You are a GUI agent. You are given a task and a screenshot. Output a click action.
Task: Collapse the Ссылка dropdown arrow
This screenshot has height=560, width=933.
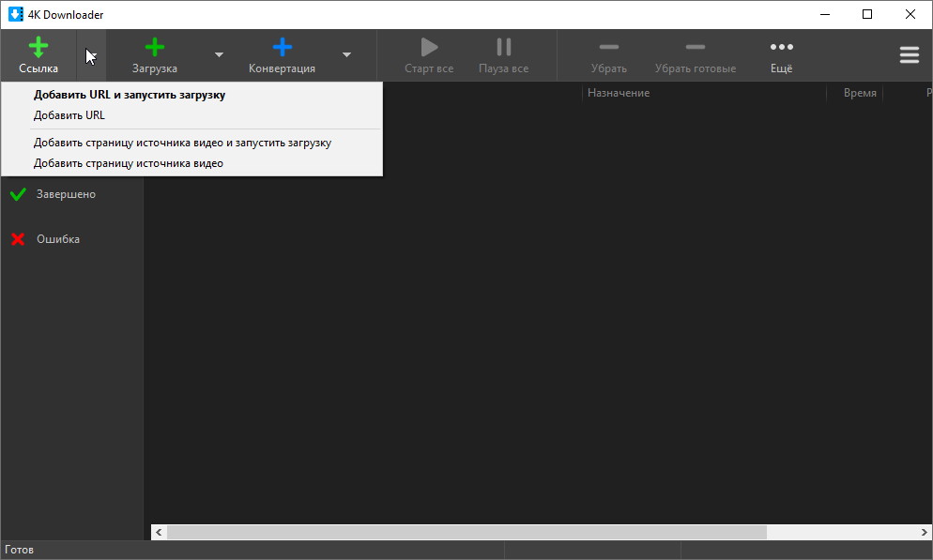tap(91, 55)
